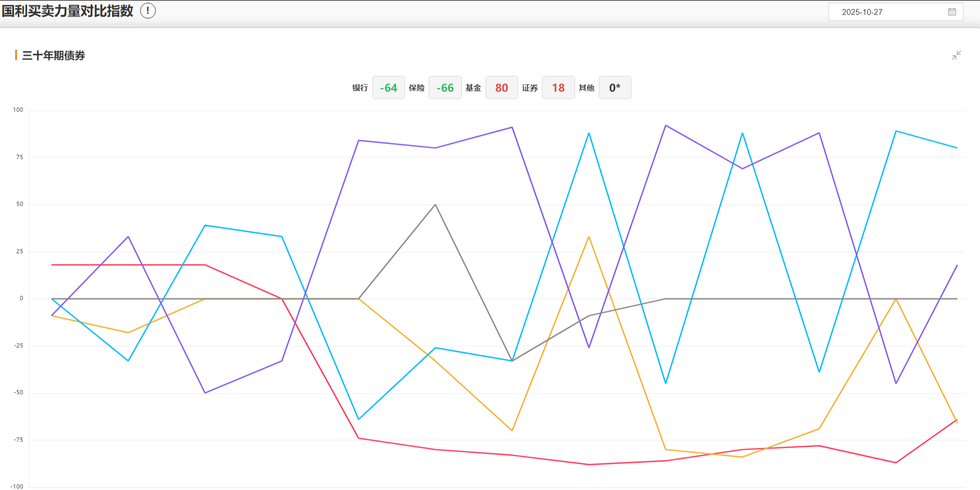The width and height of the screenshot is (980, 490).
Task: Click the gray line's peak at 50
Action: pos(435,205)
